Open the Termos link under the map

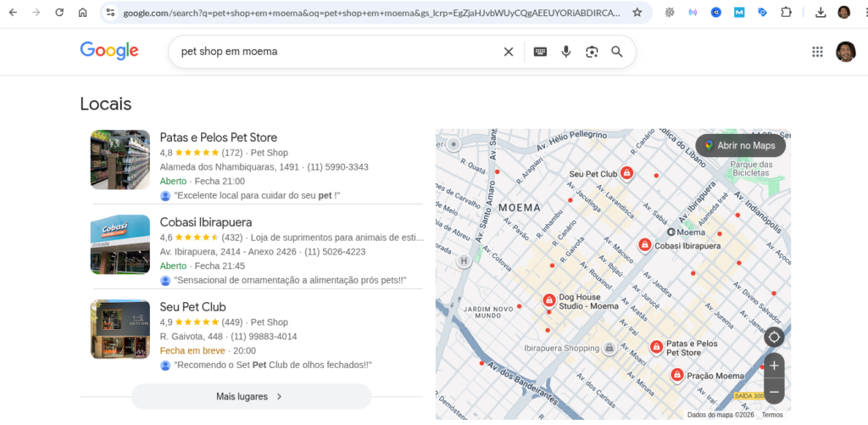(x=772, y=415)
